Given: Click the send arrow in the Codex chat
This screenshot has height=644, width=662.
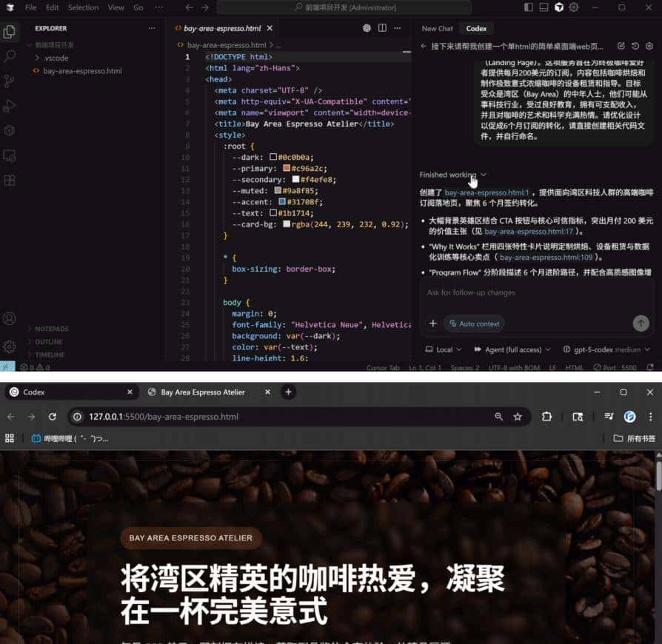Looking at the screenshot, I should (x=641, y=323).
